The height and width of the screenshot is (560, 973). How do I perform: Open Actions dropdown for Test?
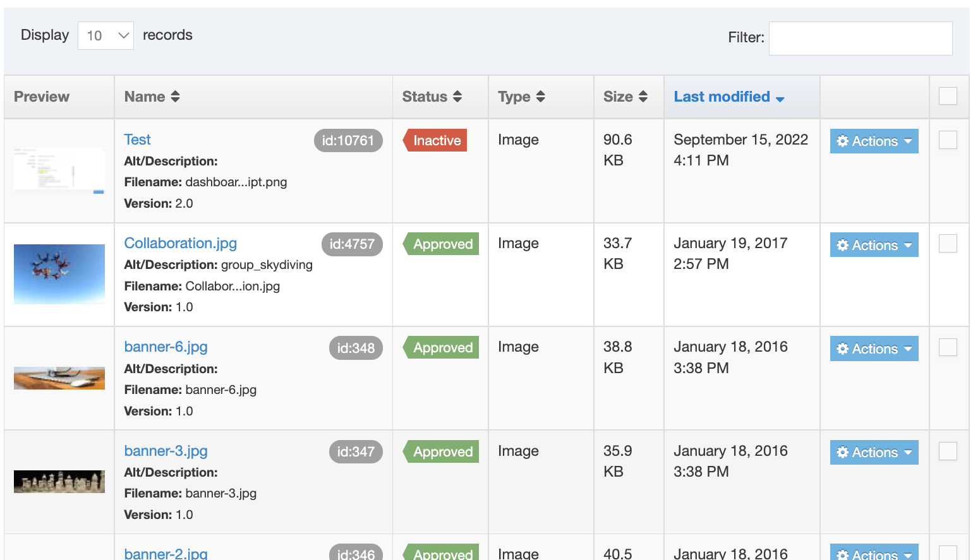coord(874,141)
